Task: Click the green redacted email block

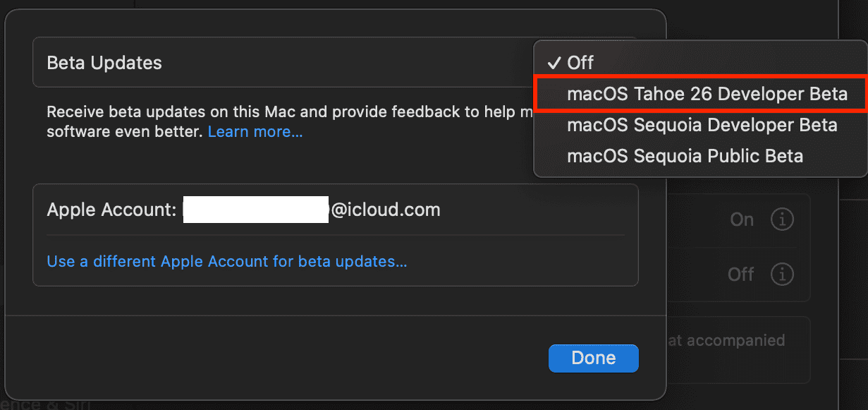Action: pyautogui.click(x=255, y=210)
